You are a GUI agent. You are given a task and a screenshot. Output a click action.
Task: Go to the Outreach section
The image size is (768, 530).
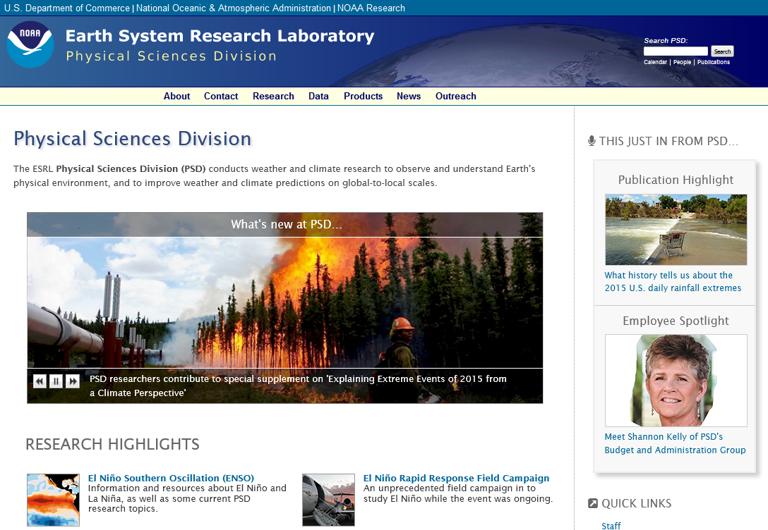coord(455,96)
